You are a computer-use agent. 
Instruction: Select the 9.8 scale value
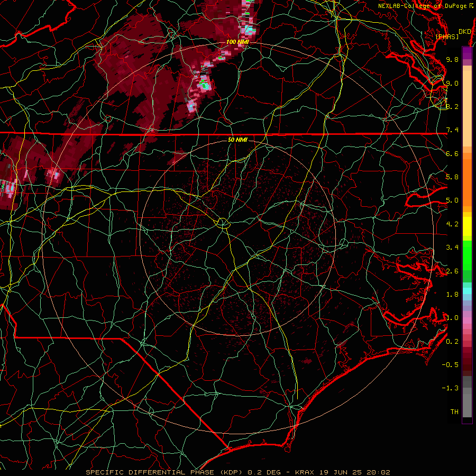[x=452, y=59]
